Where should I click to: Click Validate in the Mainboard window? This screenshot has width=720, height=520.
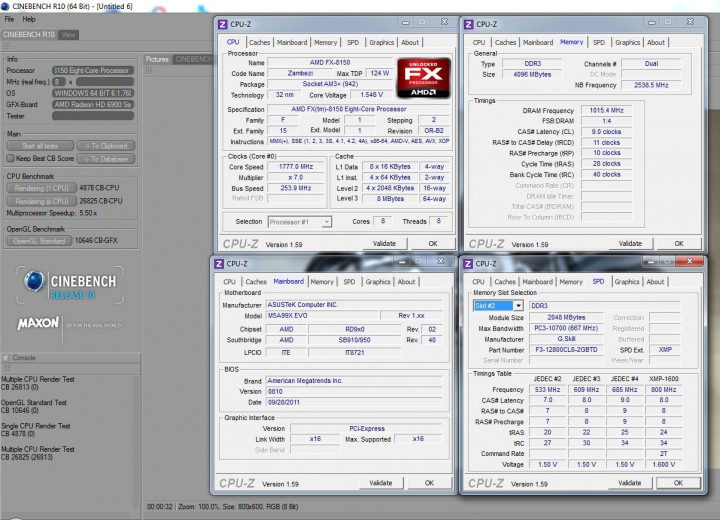pos(381,483)
